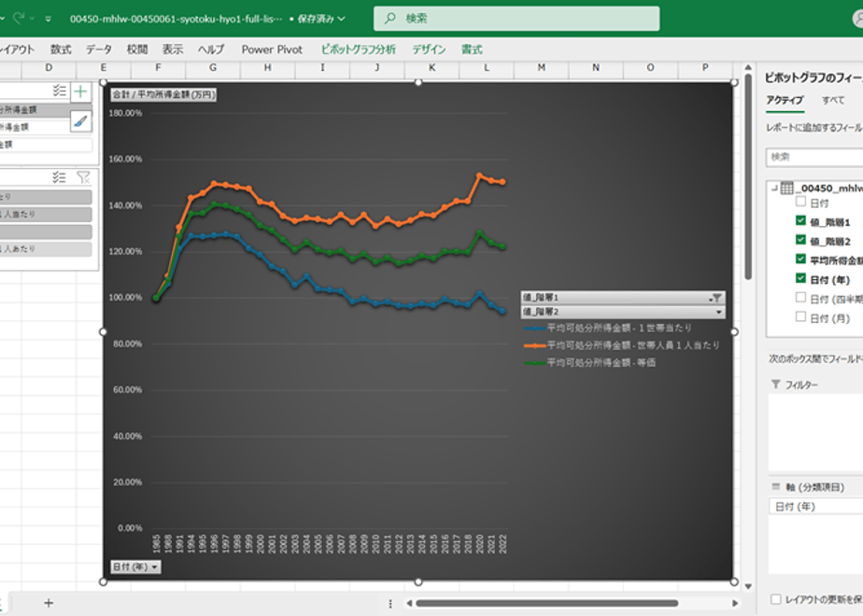Click the up arrow of the sheet's vertical scrollbar
Viewport: 863px width, 616px height.
click(748, 67)
